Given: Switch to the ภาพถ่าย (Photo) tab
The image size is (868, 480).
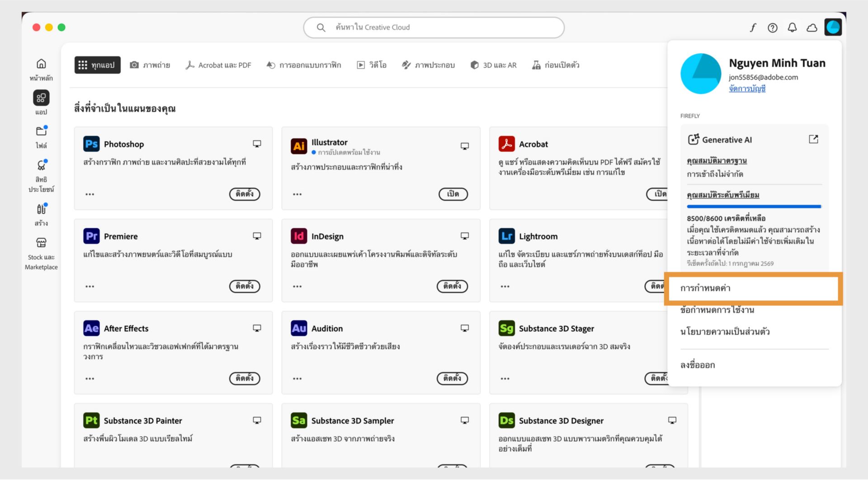Looking at the screenshot, I should click(x=150, y=65).
